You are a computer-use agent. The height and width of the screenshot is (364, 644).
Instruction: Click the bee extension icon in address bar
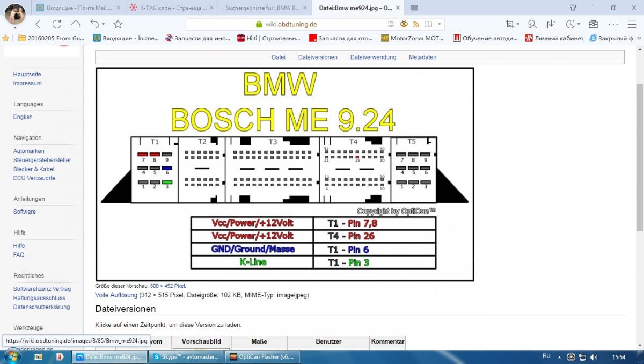404,24
